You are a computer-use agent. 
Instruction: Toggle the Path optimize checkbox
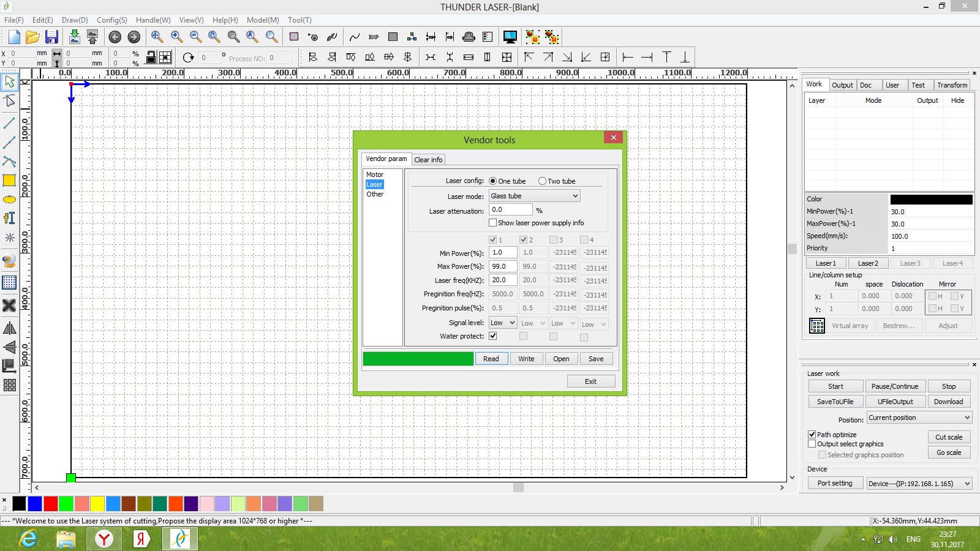tap(812, 435)
